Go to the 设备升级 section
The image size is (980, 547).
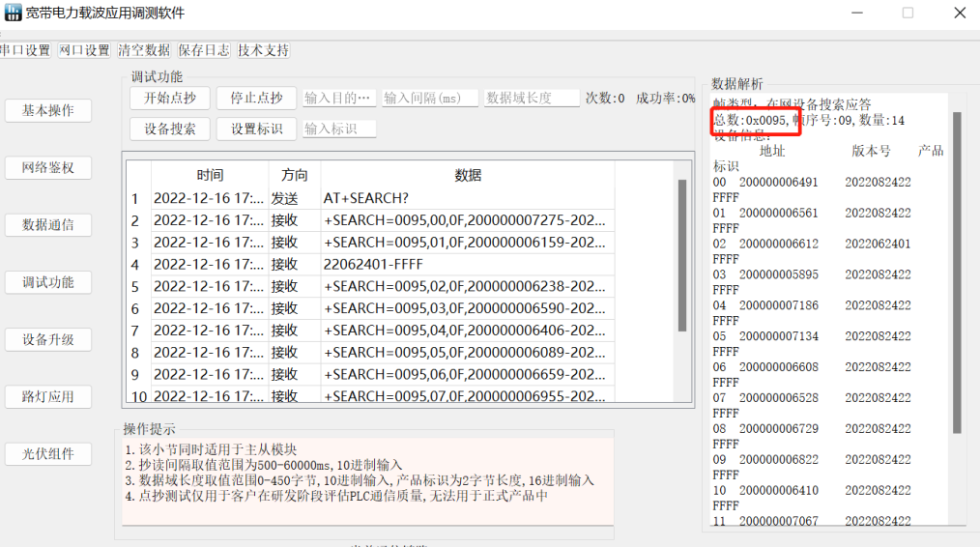[48, 339]
